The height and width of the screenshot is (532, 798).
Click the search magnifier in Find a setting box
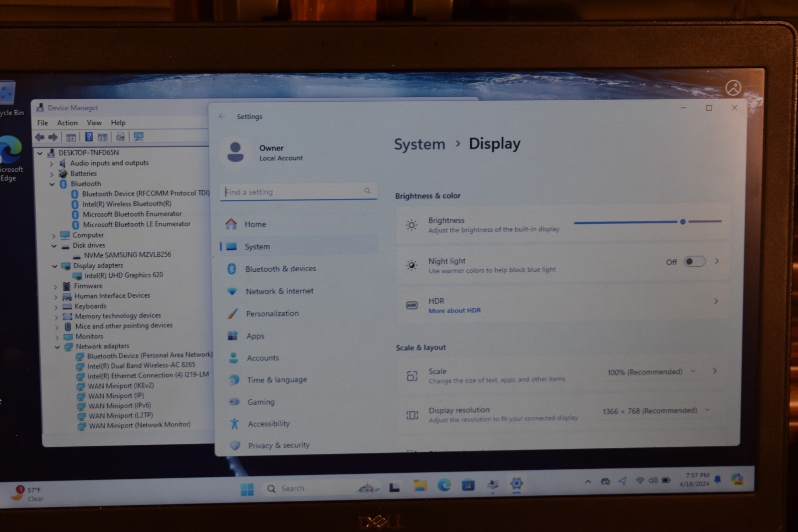[x=367, y=190]
